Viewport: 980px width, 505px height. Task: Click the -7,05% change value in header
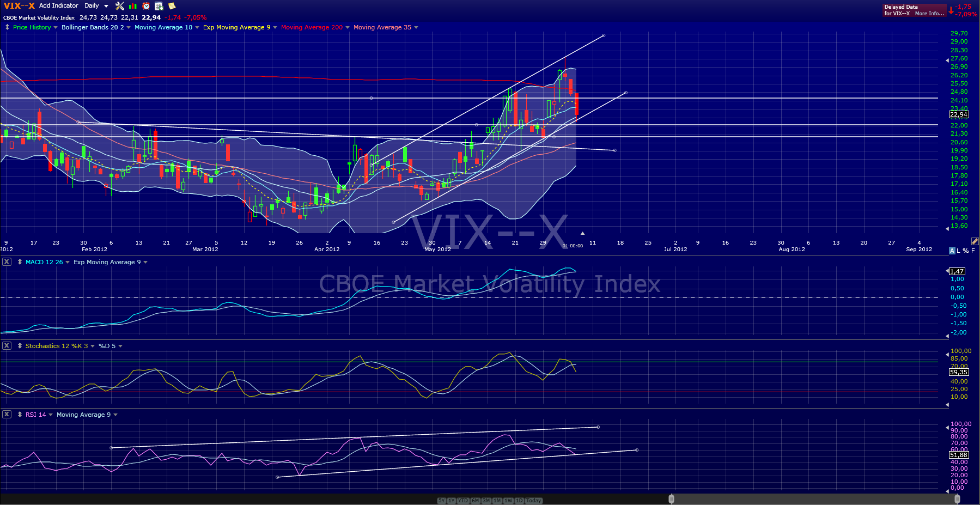196,17
